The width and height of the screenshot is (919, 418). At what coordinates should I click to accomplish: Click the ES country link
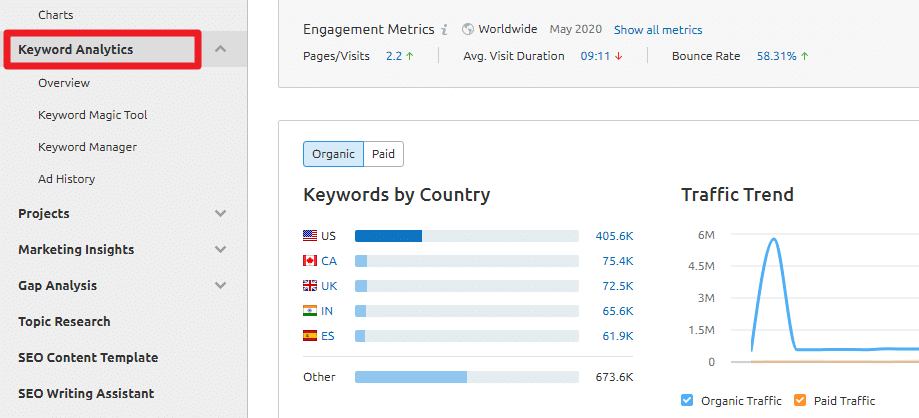tap(328, 336)
